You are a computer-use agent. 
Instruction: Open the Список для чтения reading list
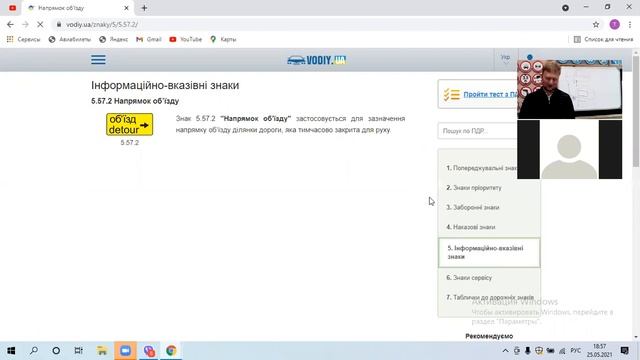(x=603, y=39)
